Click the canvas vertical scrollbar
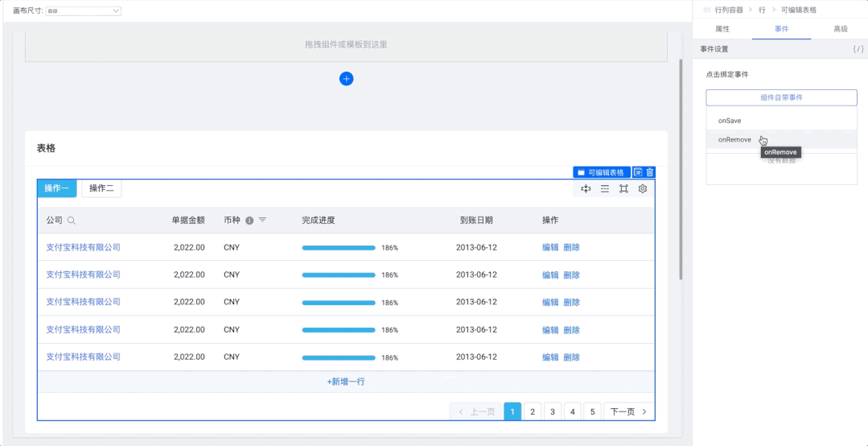Screen dimensions: 868x446 click(681, 169)
